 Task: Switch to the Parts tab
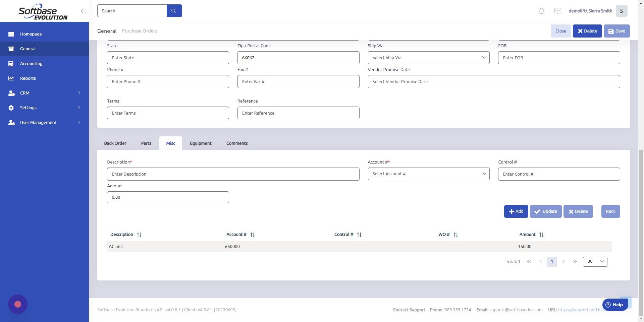pyautogui.click(x=146, y=143)
